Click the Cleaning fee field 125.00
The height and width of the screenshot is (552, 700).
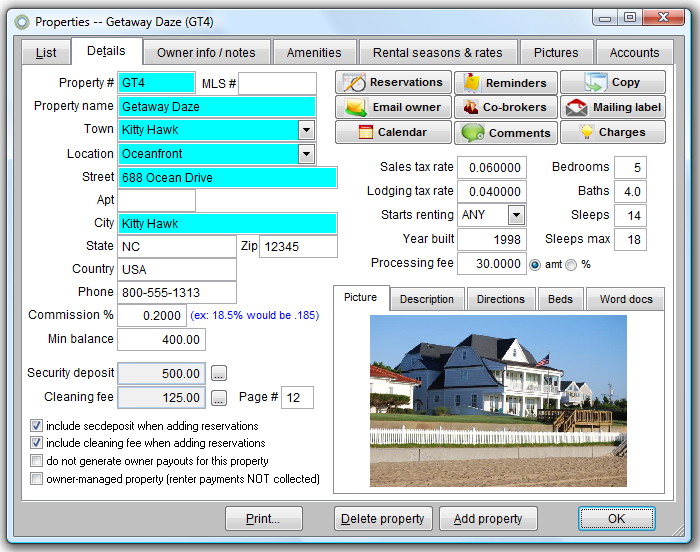(161, 397)
